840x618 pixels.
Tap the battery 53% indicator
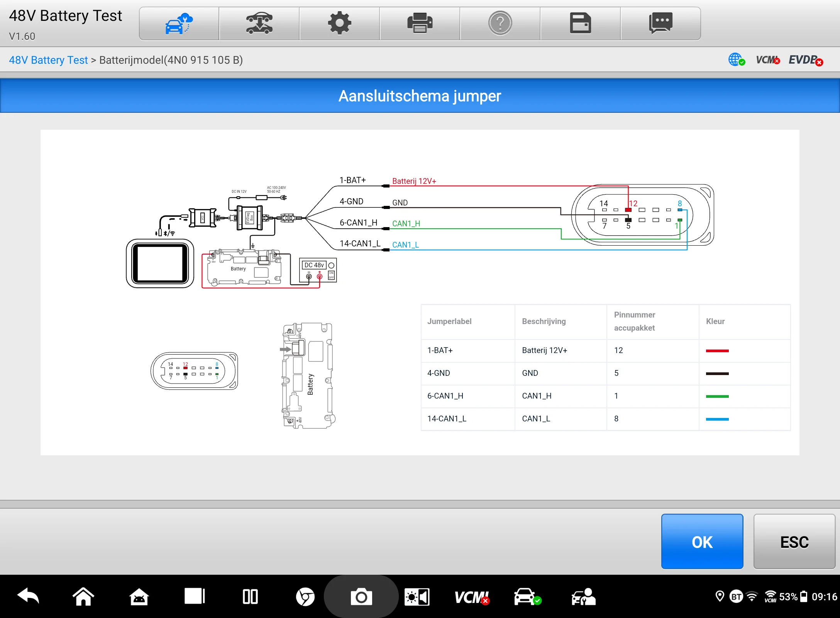click(x=794, y=597)
